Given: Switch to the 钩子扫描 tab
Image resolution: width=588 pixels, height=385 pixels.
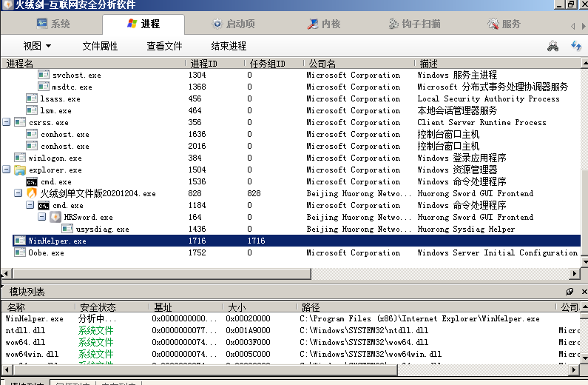Looking at the screenshot, I should tap(414, 24).
